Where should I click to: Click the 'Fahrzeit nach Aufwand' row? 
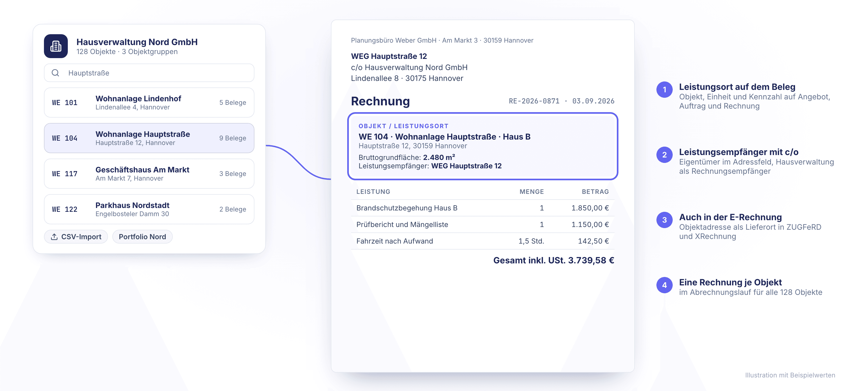tap(483, 241)
